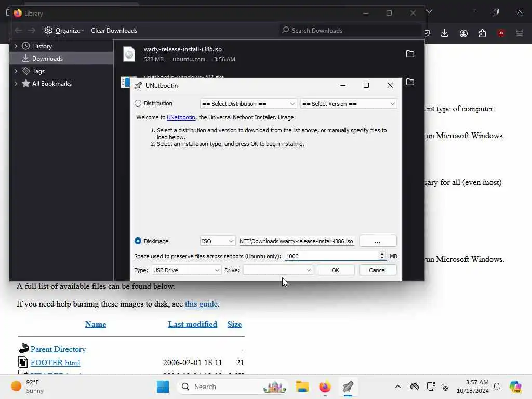Open 'this guide' link
Viewport: 532px width, 399px height.
click(x=201, y=303)
